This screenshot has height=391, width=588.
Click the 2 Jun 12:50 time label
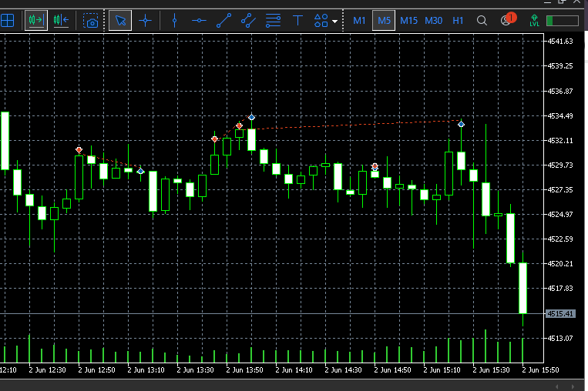(97, 370)
